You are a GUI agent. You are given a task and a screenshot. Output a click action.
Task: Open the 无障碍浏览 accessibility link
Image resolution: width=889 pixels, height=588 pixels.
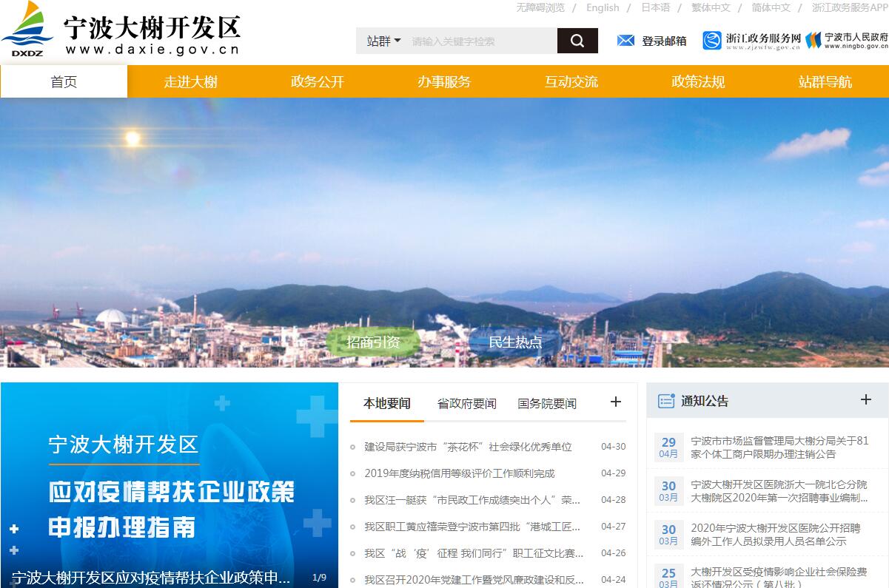tap(540, 7)
